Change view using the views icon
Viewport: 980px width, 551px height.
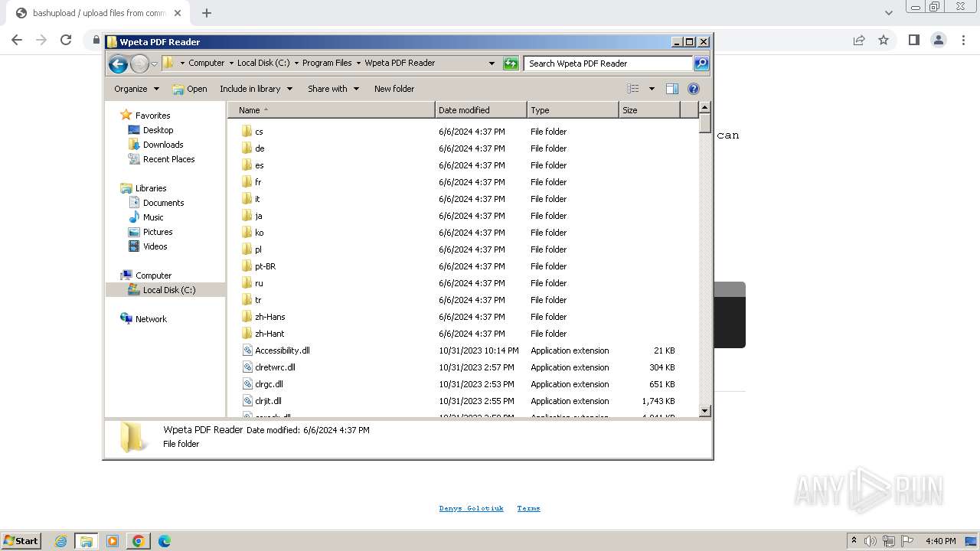633,89
